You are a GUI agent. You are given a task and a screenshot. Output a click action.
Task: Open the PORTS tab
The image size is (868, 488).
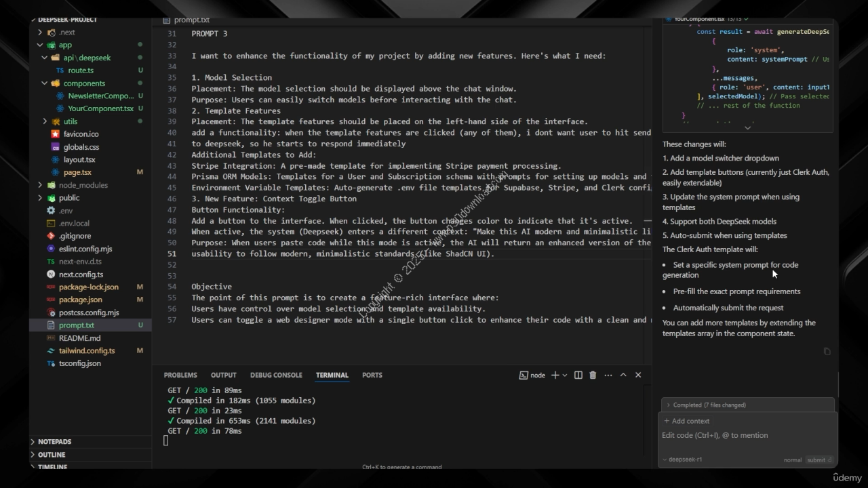point(372,375)
